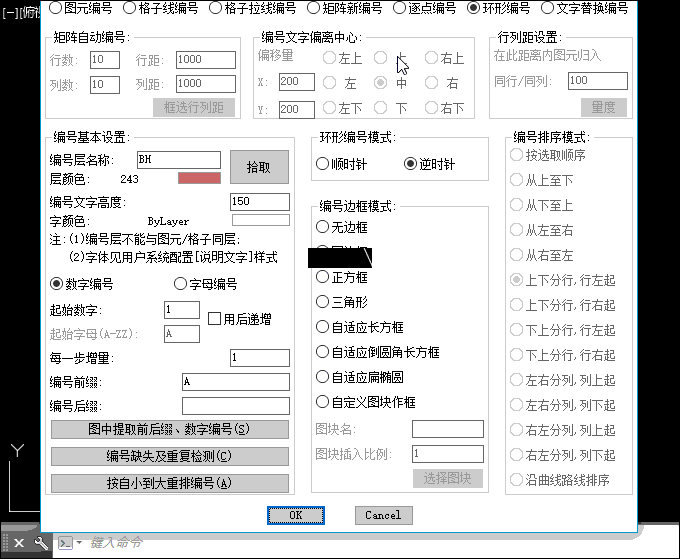Click the red layer color swatch
The image size is (680, 559).
click(x=198, y=179)
